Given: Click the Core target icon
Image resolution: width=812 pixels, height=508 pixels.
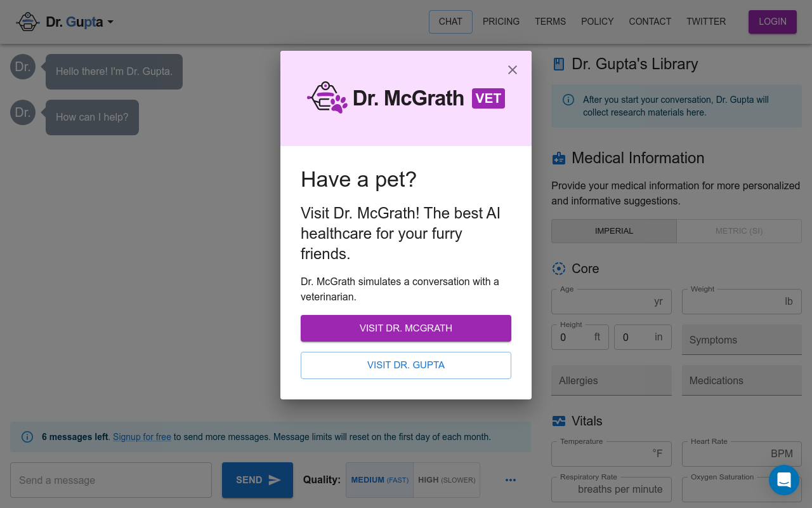Looking at the screenshot, I should [558, 269].
